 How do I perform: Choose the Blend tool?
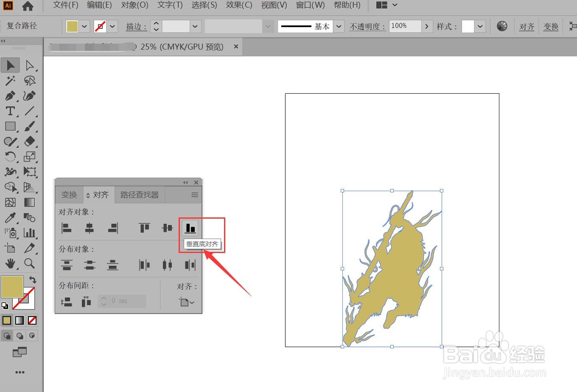point(30,218)
